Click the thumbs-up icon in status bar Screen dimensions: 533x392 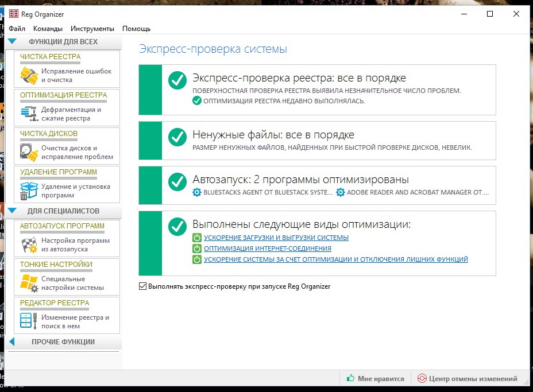pyautogui.click(x=350, y=379)
